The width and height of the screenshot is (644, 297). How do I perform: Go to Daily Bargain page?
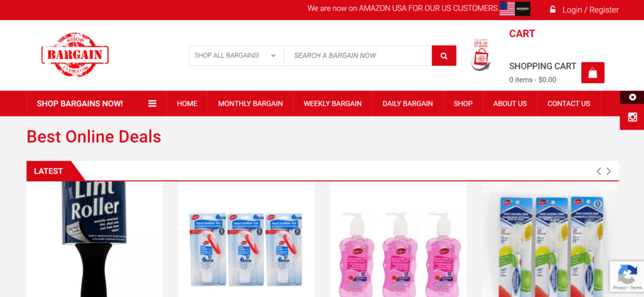point(408,104)
